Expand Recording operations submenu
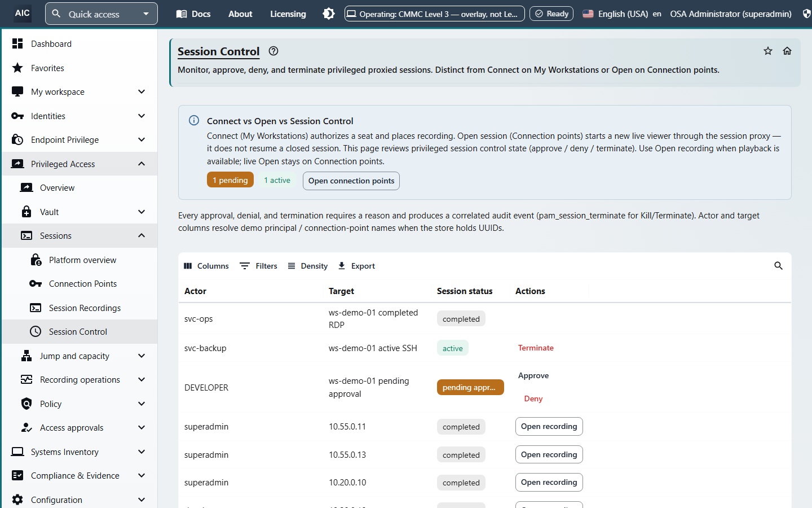This screenshot has width=812, height=508. [x=79, y=379]
